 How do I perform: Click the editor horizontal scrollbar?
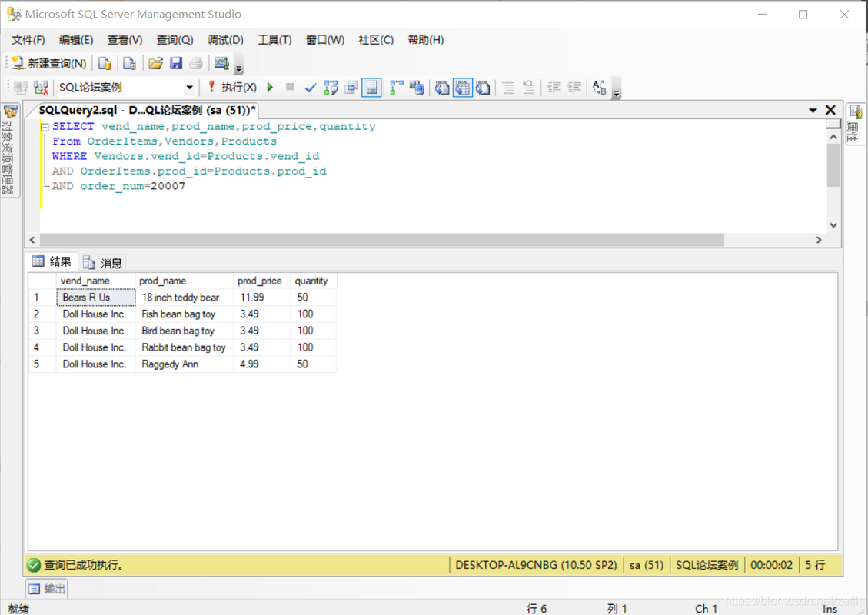click(382, 240)
